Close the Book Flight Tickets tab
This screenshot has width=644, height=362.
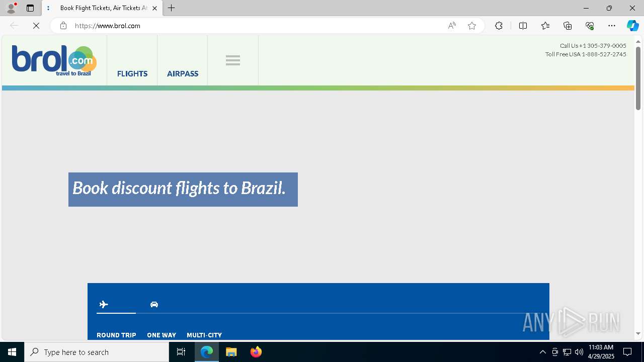[x=154, y=8]
